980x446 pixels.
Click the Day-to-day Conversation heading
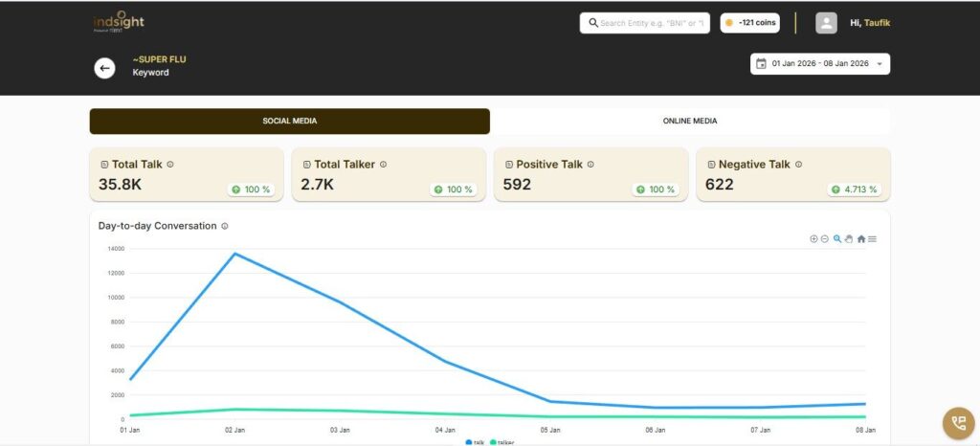[x=158, y=226]
